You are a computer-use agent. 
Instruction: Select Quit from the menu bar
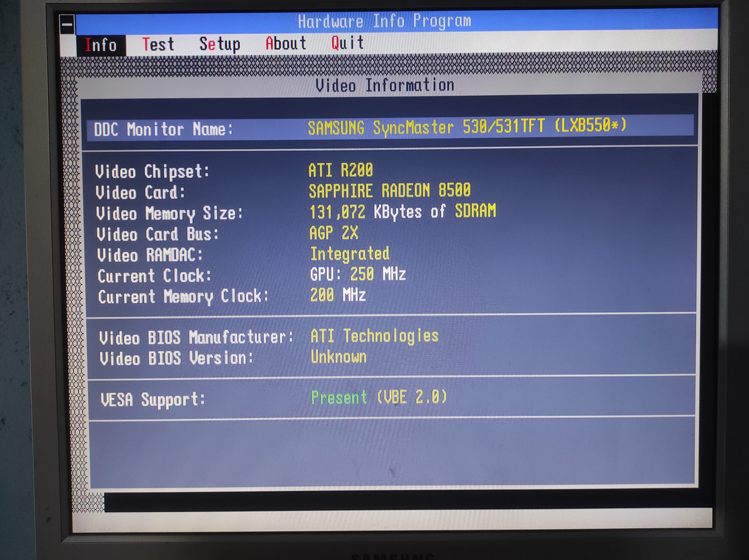coord(347,43)
